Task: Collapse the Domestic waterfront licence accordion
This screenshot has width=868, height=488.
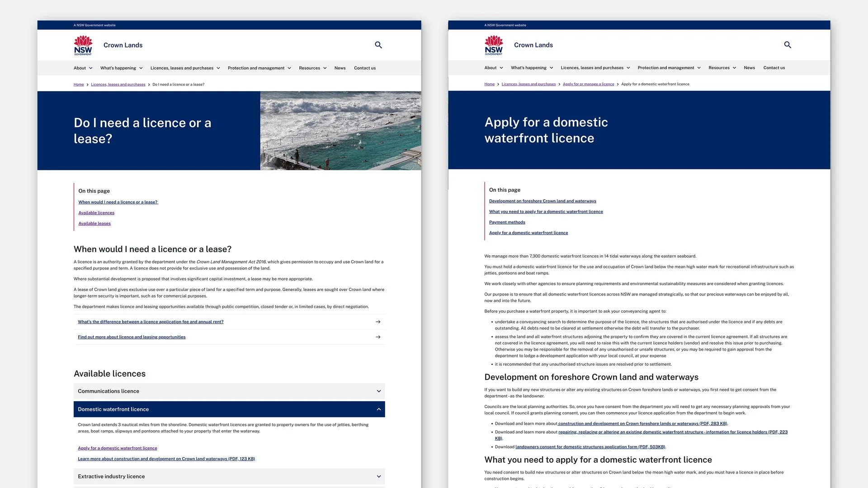Action: 379,409
